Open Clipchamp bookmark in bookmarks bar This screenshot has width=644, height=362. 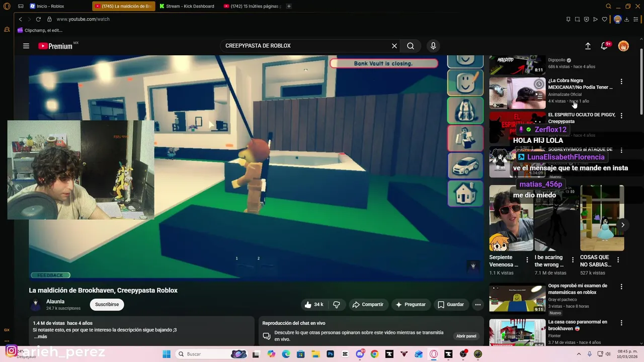[x=40, y=30]
